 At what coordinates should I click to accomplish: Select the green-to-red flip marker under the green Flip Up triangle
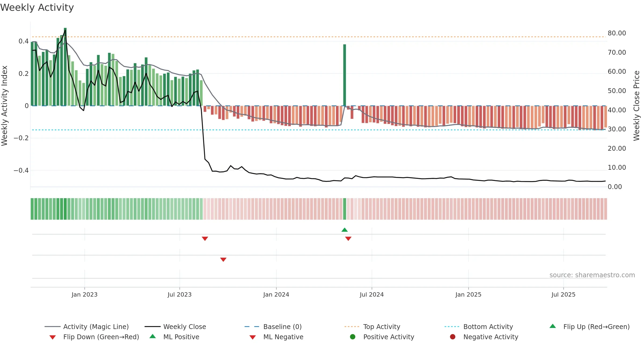[x=348, y=239]
